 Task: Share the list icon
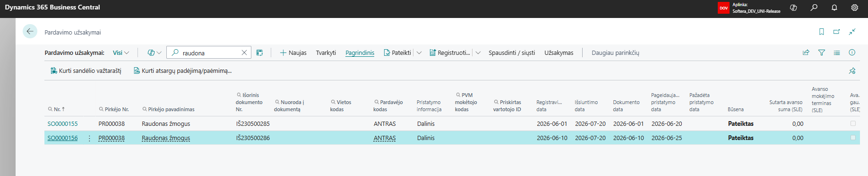806,53
